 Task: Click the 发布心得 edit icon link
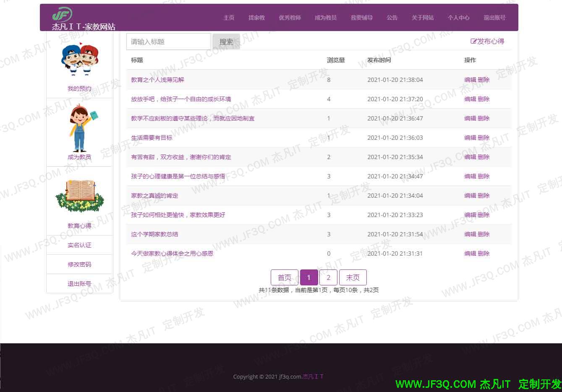[487, 41]
